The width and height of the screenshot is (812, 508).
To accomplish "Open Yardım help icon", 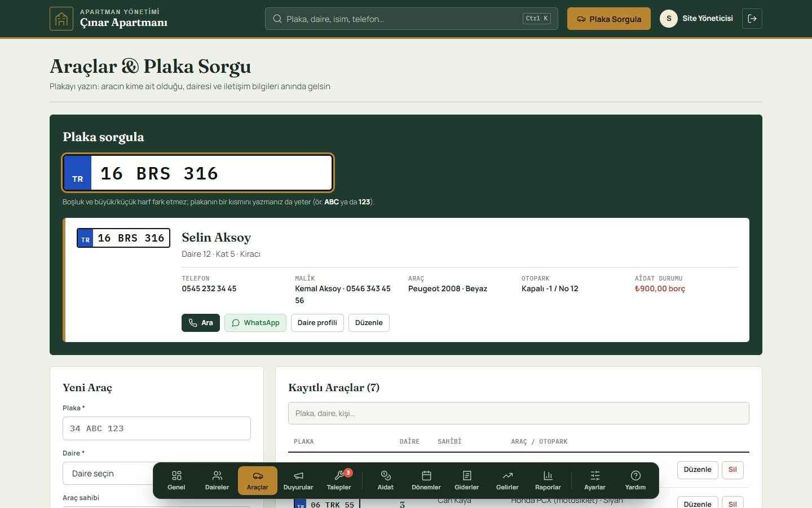I will point(636,480).
